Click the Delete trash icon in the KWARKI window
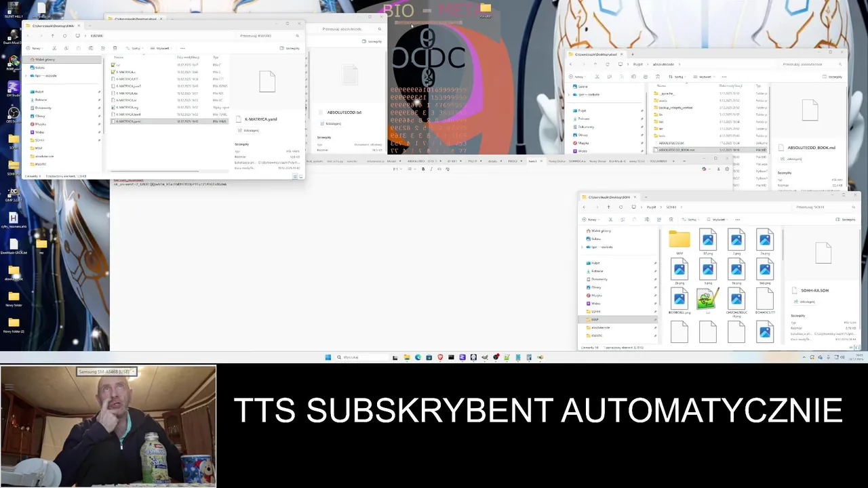 click(115, 48)
